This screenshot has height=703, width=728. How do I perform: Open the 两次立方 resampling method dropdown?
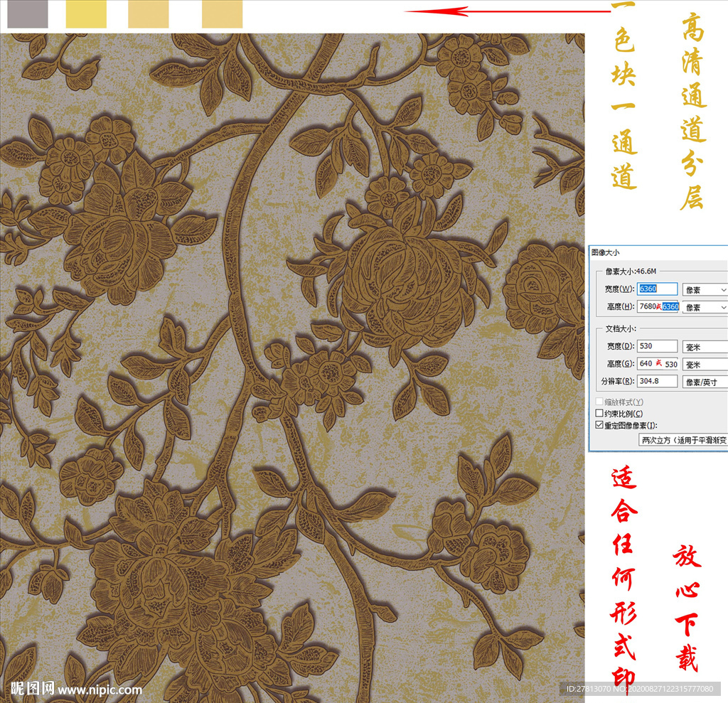tap(683, 440)
